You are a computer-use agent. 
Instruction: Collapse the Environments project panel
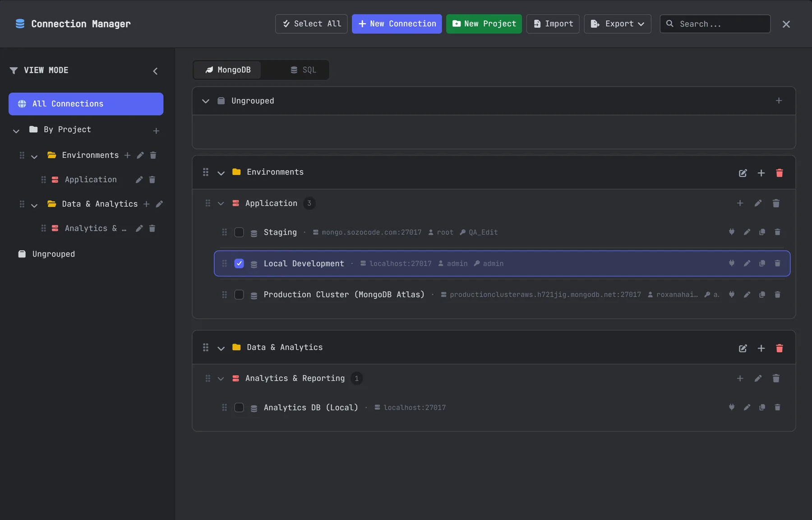point(221,173)
